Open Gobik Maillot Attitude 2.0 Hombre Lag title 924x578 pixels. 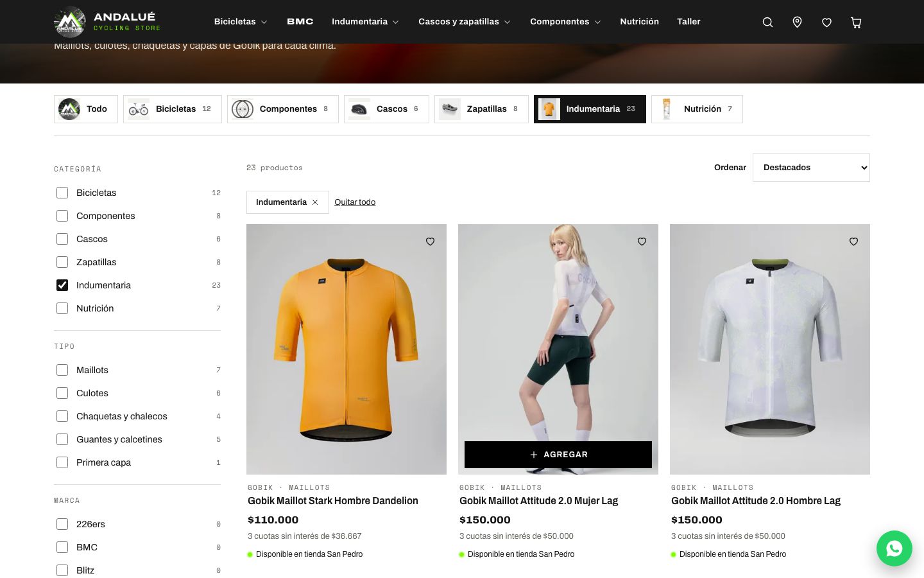pos(756,501)
